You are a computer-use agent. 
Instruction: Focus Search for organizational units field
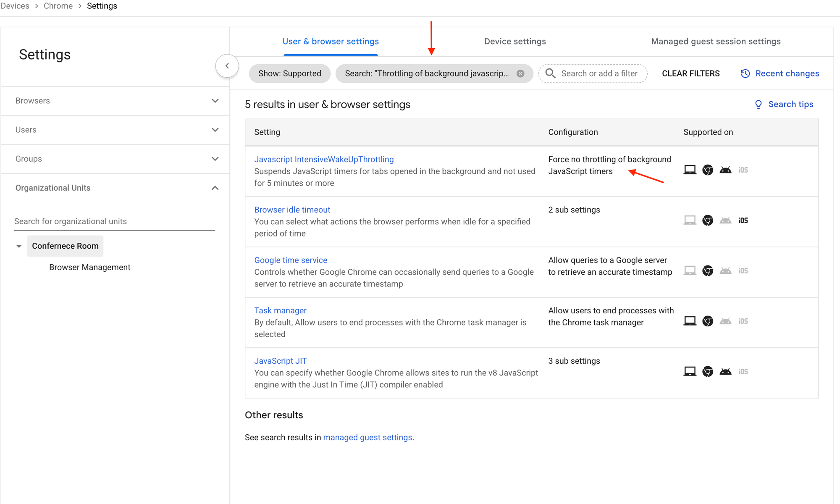point(115,221)
